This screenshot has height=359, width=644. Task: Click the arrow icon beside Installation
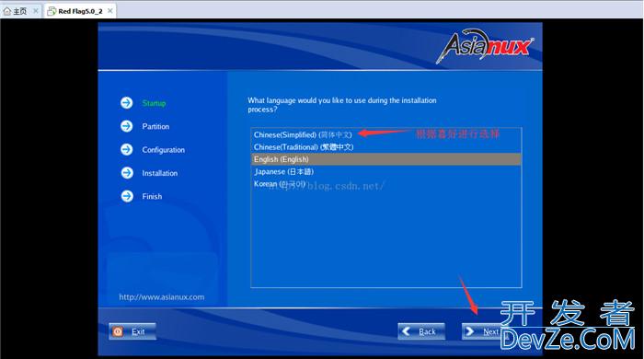127,173
